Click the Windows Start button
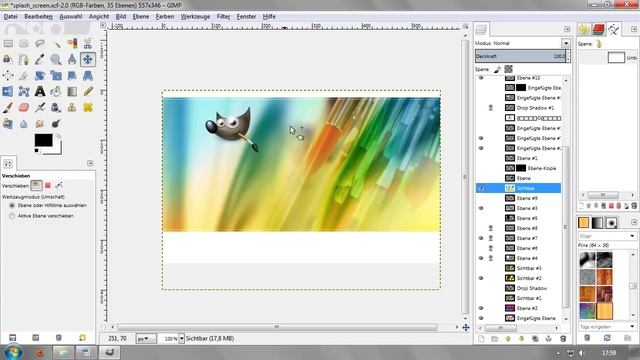The width and height of the screenshot is (640, 360). [13, 352]
